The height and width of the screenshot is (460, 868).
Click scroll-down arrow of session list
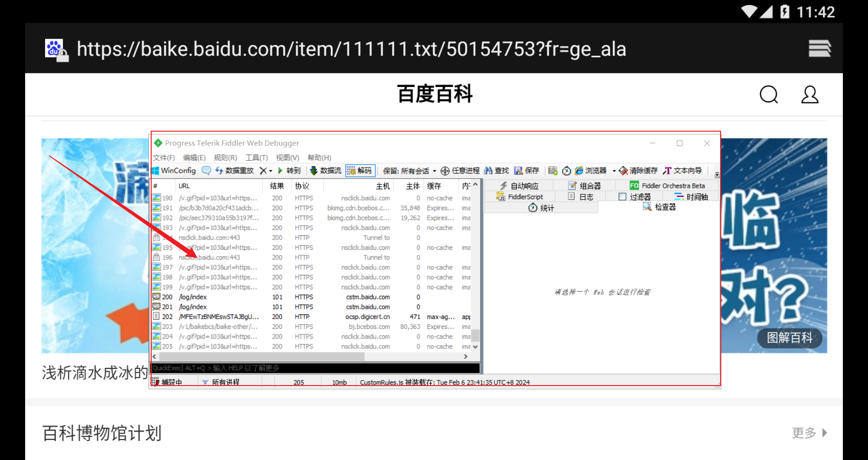[475, 347]
